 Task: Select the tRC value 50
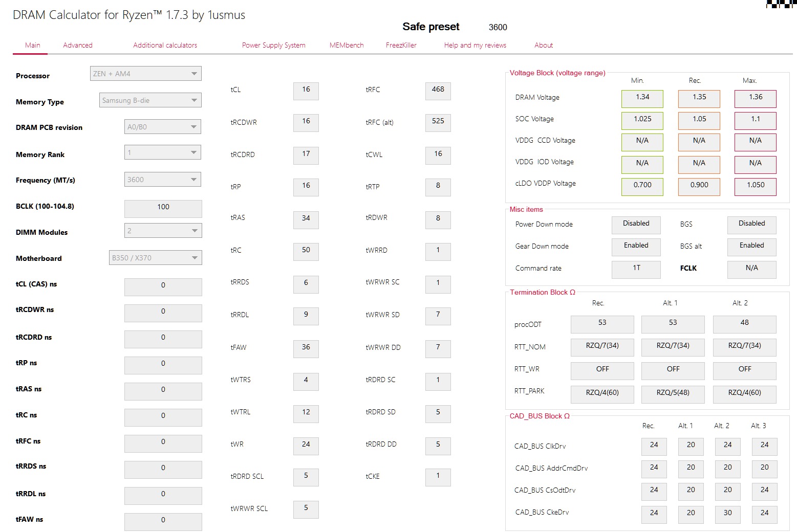click(x=306, y=252)
